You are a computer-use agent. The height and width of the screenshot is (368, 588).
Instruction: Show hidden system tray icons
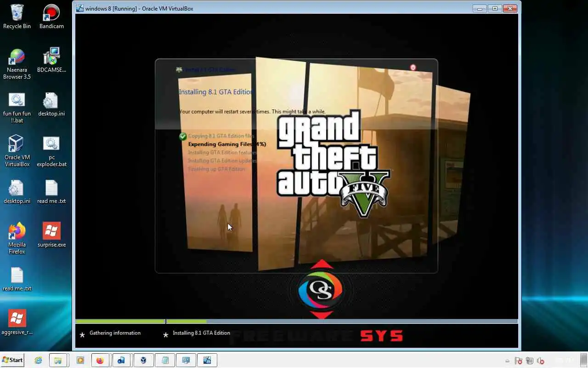[508, 361]
